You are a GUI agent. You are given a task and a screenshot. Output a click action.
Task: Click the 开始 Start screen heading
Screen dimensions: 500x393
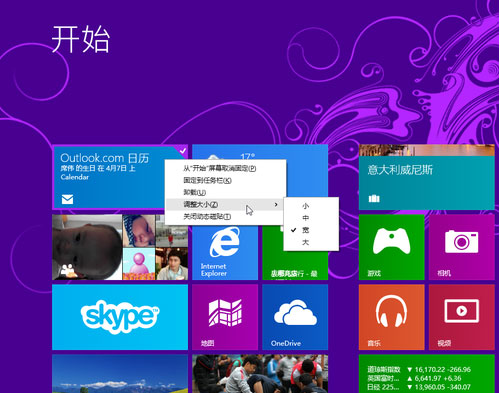tap(81, 39)
